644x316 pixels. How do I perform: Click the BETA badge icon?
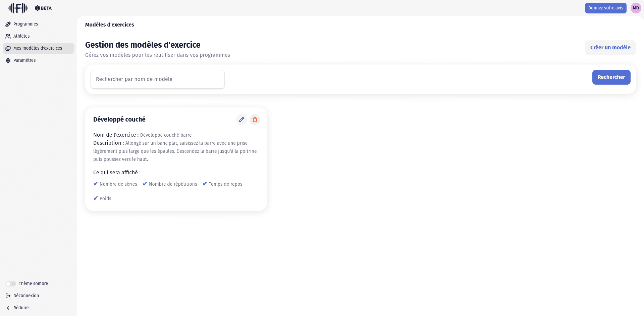(x=38, y=8)
